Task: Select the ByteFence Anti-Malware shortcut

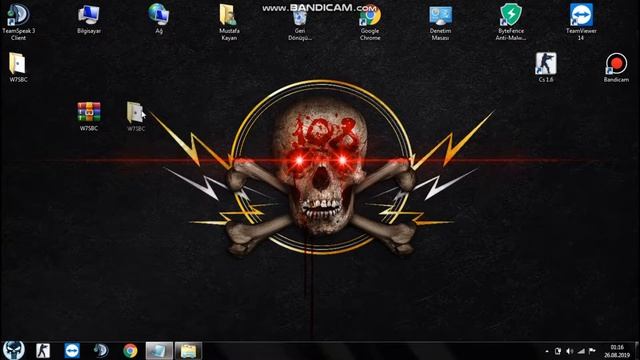Action: (x=511, y=22)
